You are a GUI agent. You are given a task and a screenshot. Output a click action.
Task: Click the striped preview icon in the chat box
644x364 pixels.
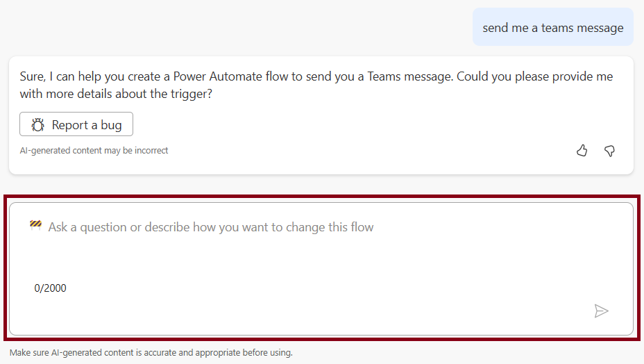click(x=35, y=224)
